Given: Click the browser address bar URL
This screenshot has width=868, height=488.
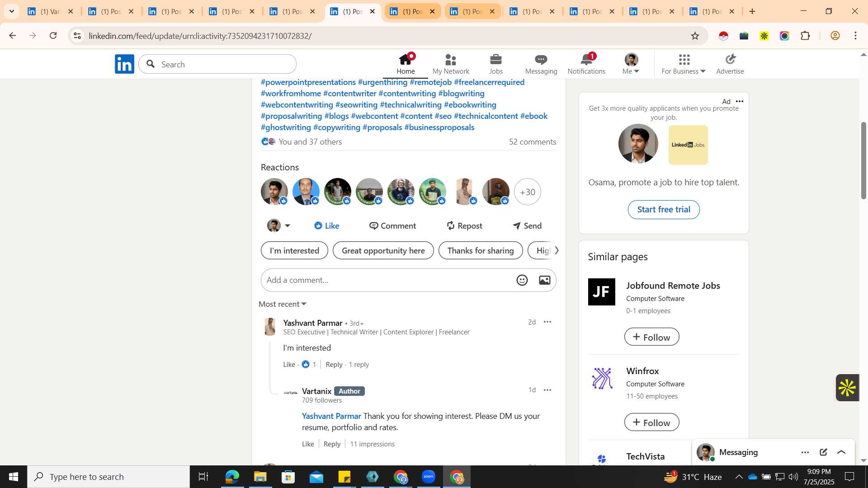Looking at the screenshot, I should coord(200,36).
